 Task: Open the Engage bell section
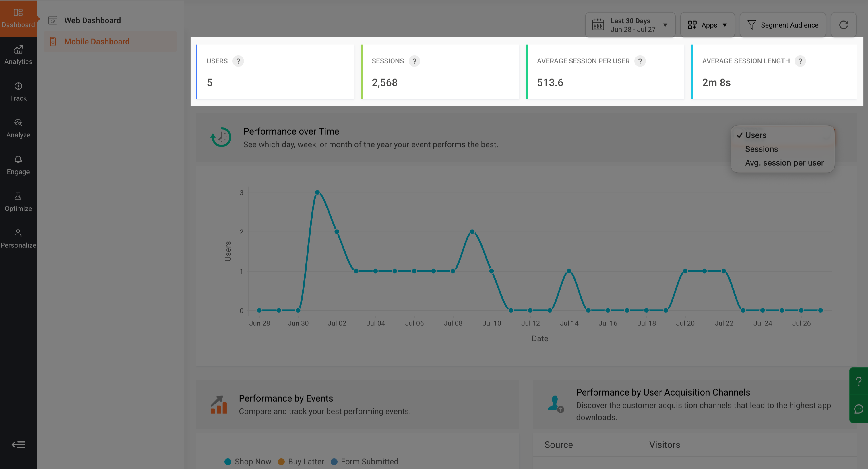click(18, 165)
